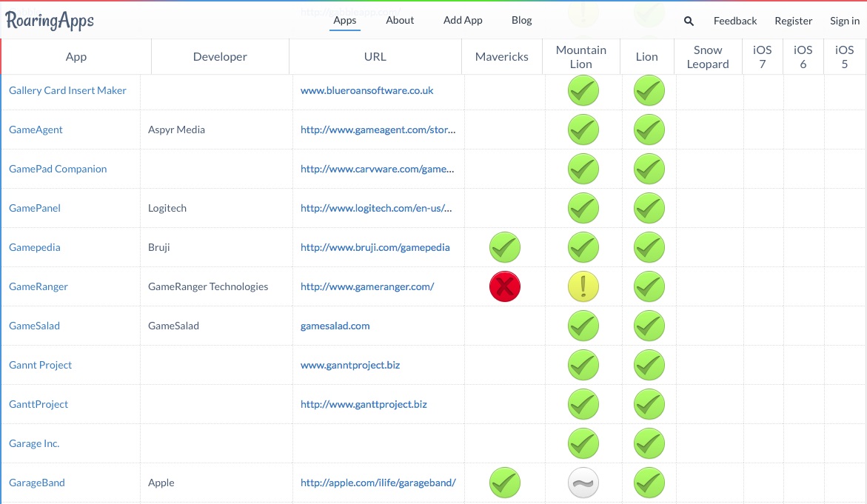Click red X Mavericks icon for GameRanger

click(x=505, y=287)
